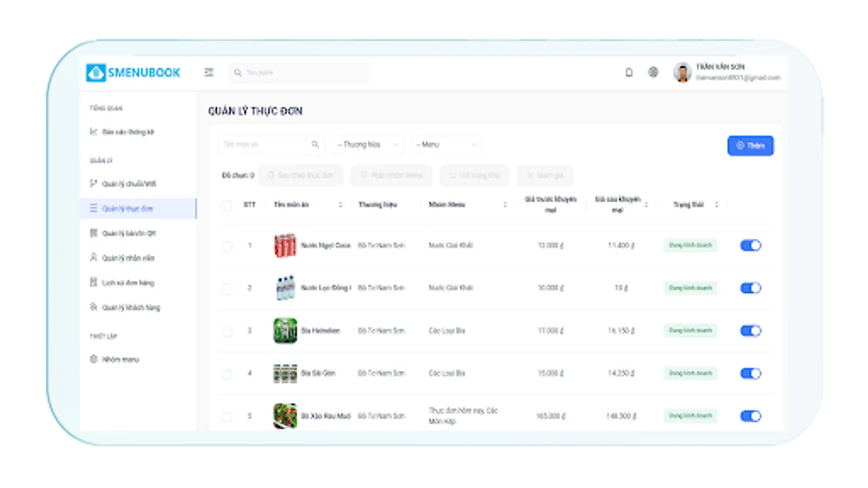
Task: Toggle off the status switch for row 1
Action: click(x=751, y=245)
